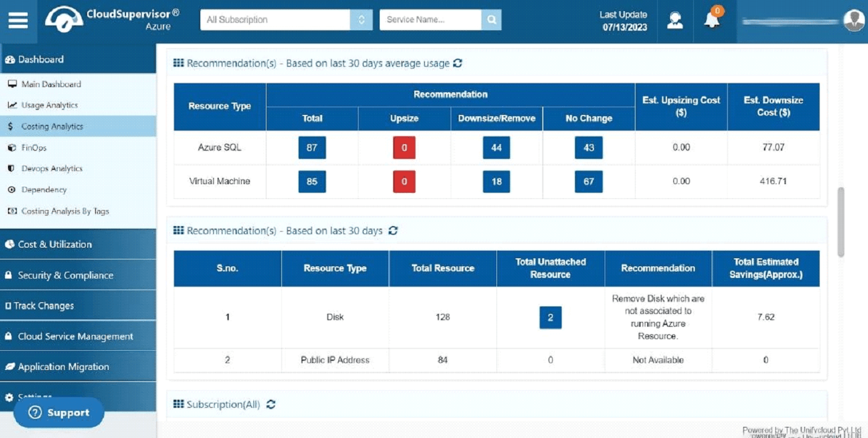868x438 pixels.
Task: Click the Costing Analysis By Tags icon
Action: [12, 211]
